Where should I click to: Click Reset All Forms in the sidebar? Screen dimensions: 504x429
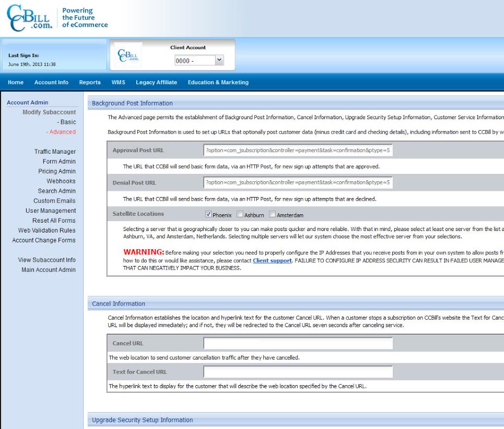(54, 221)
